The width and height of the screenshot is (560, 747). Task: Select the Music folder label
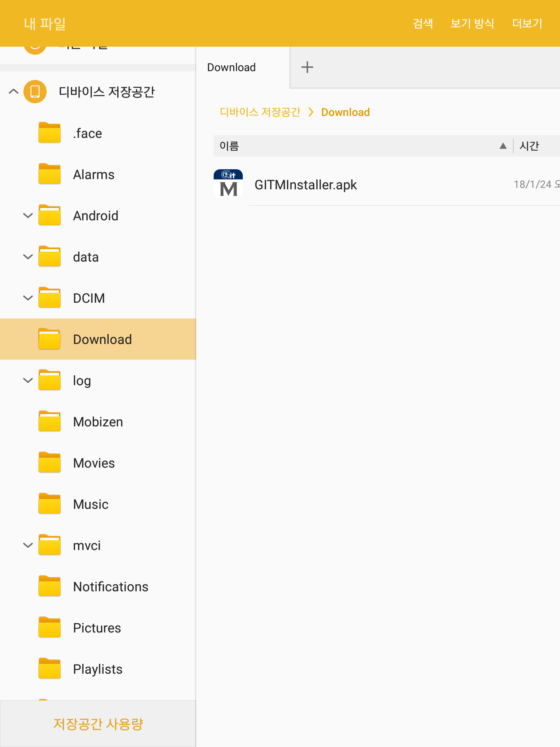pyautogui.click(x=91, y=504)
